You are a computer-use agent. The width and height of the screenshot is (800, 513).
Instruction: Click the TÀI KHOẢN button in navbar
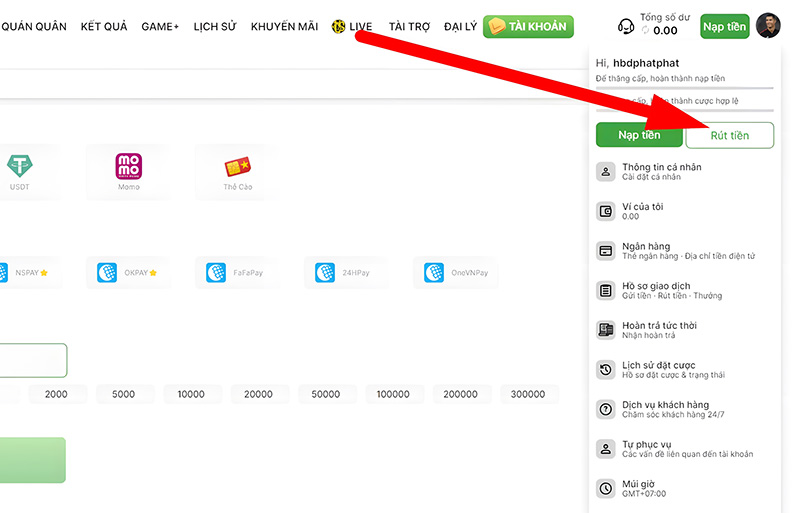pyautogui.click(x=527, y=27)
